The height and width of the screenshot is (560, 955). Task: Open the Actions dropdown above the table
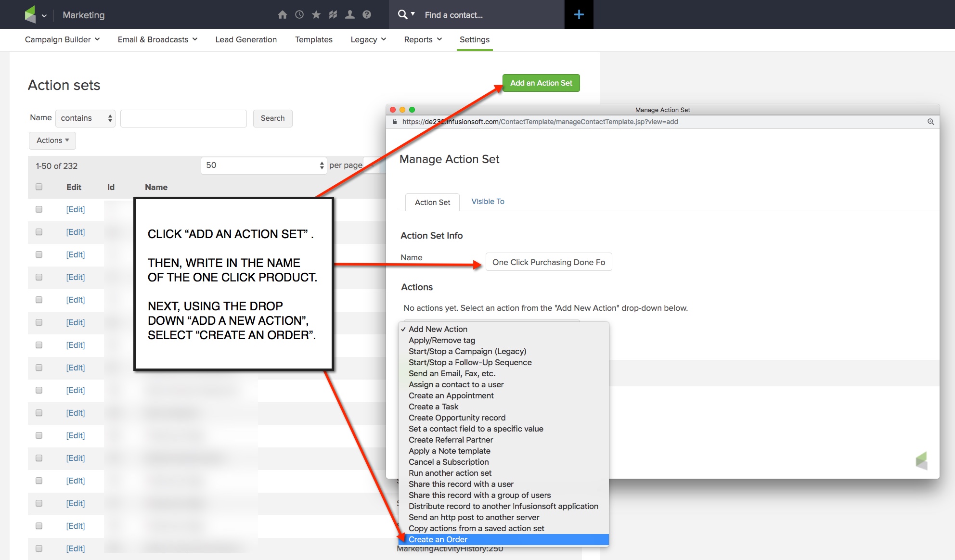52,140
